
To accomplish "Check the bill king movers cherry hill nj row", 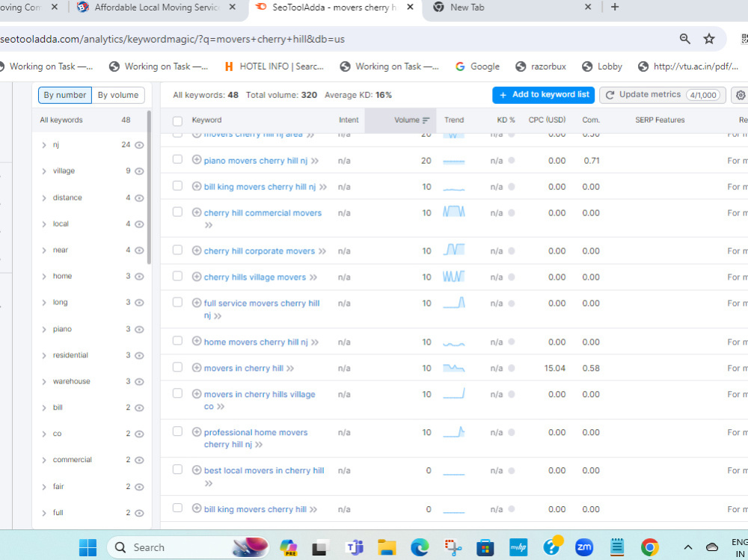I will (177, 185).
